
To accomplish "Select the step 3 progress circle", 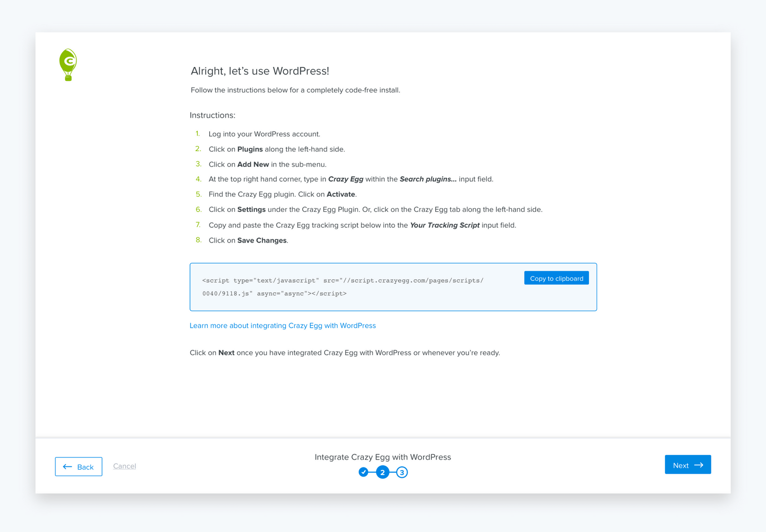I will click(402, 472).
